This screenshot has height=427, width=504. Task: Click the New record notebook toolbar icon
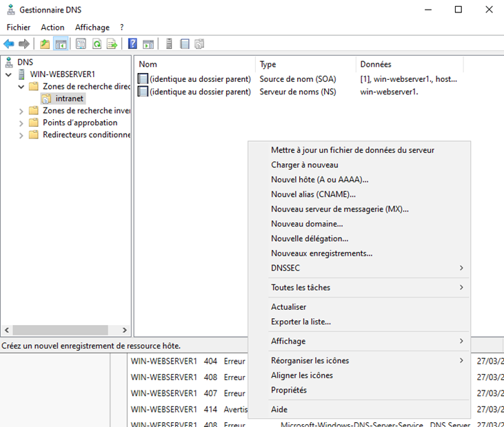point(185,43)
